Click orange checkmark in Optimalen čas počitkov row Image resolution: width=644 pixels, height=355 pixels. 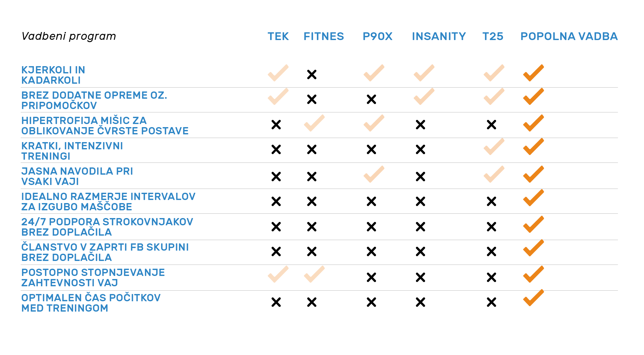pyautogui.click(x=533, y=298)
